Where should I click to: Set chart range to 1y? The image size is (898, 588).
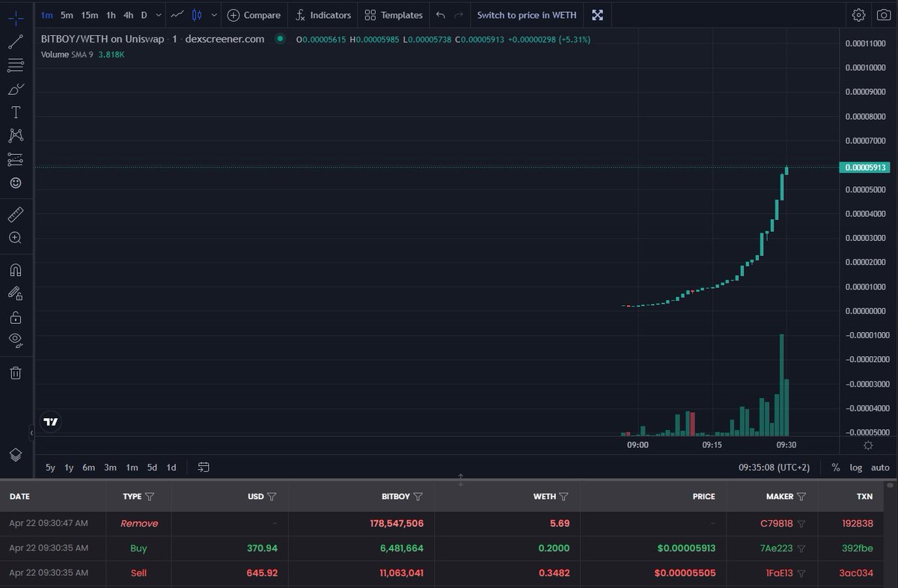click(x=69, y=468)
